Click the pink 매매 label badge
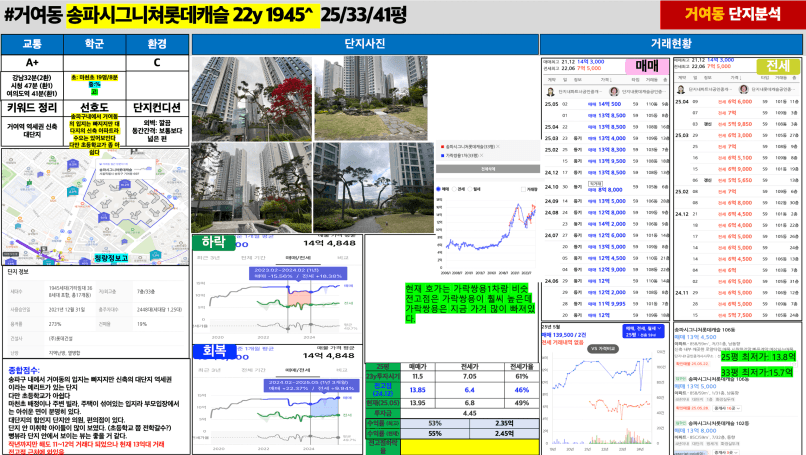 647,66
